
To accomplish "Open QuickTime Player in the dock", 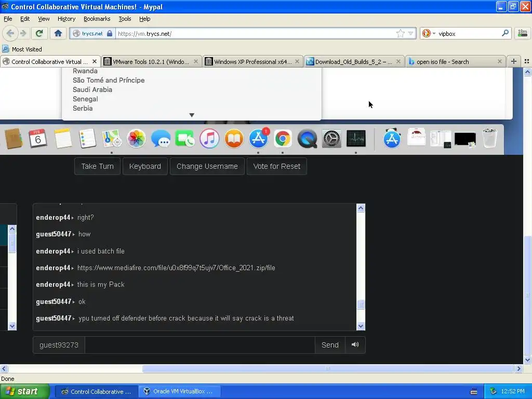I will [x=307, y=138].
